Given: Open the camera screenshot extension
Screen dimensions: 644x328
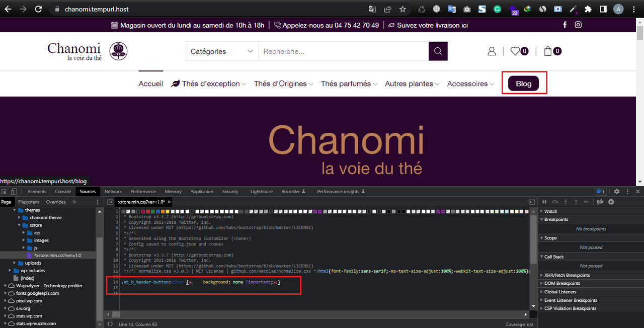Looking at the screenshot, I should tap(467, 9).
